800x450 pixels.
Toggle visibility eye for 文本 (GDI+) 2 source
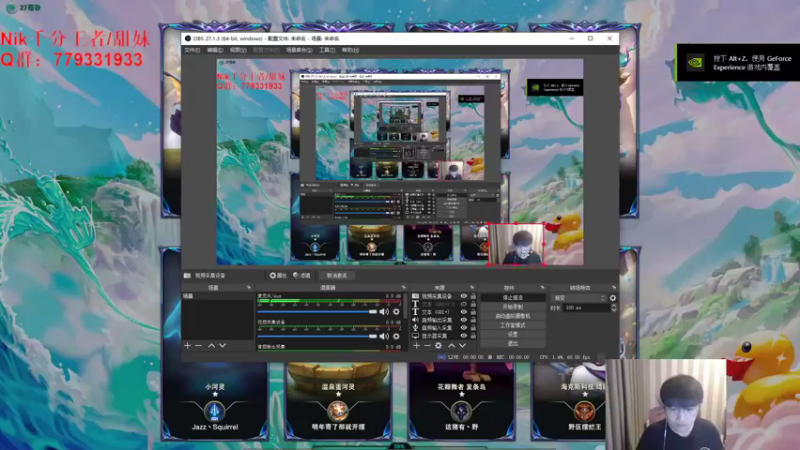pos(464,304)
